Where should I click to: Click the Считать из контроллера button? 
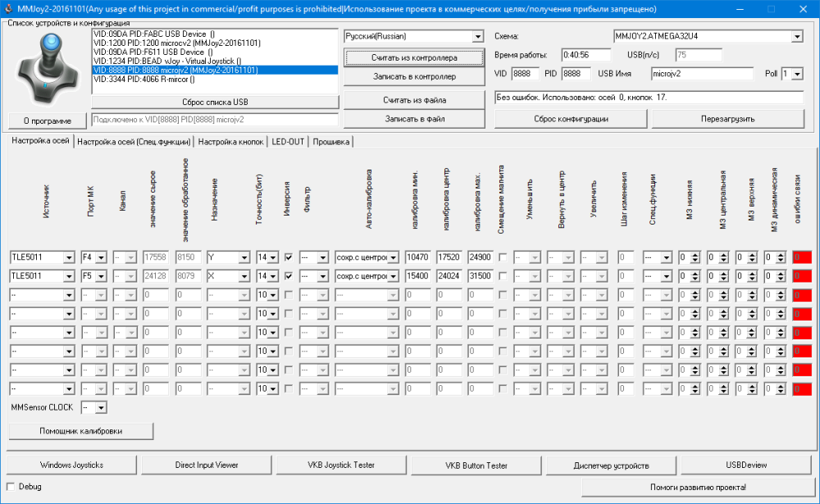[x=414, y=58]
